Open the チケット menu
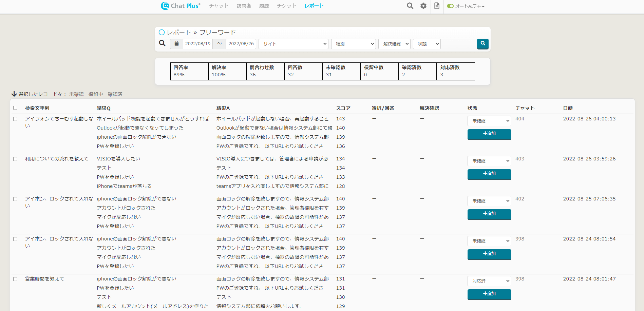This screenshot has height=311, width=644. click(287, 6)
